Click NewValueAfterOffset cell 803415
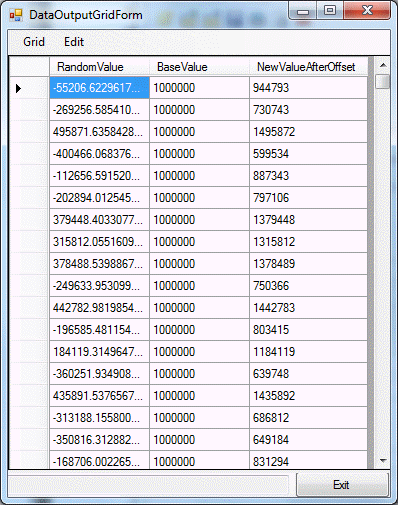The width and height of the screenshot is (398, 505). coord(309,330)
